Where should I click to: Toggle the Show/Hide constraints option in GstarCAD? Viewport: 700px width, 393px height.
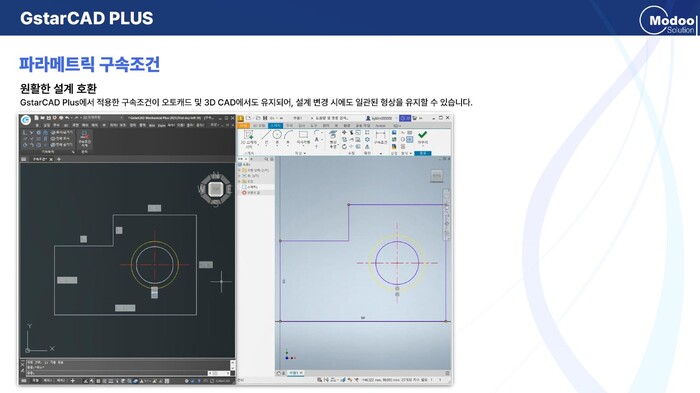61,132
